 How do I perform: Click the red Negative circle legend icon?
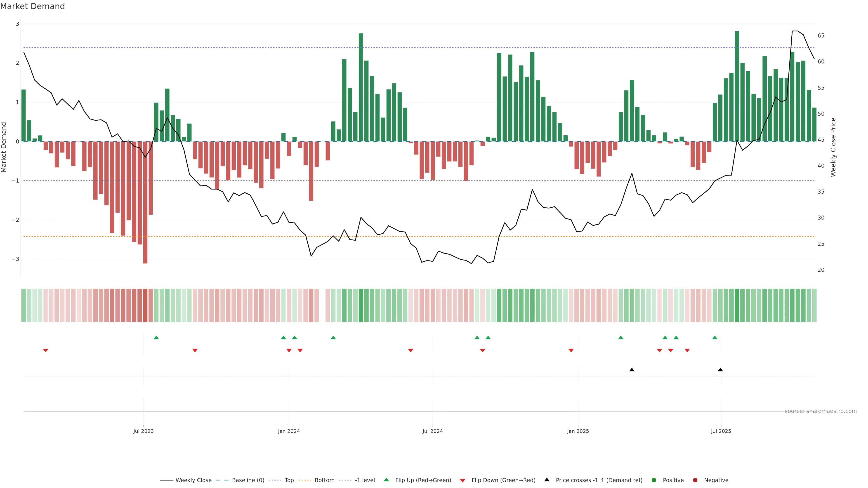coord(695,480)
